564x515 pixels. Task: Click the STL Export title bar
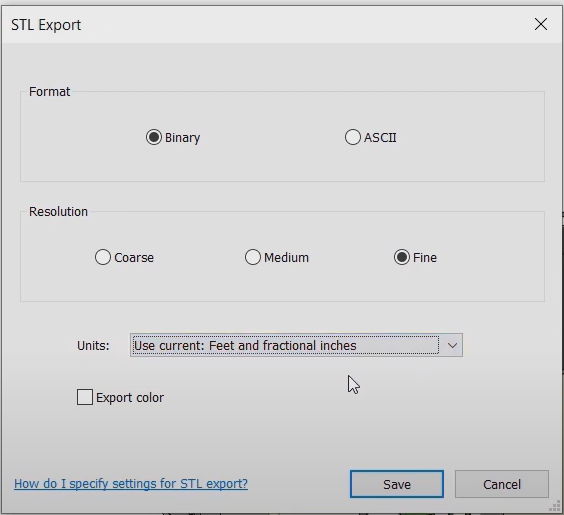(x=266, y=24)
